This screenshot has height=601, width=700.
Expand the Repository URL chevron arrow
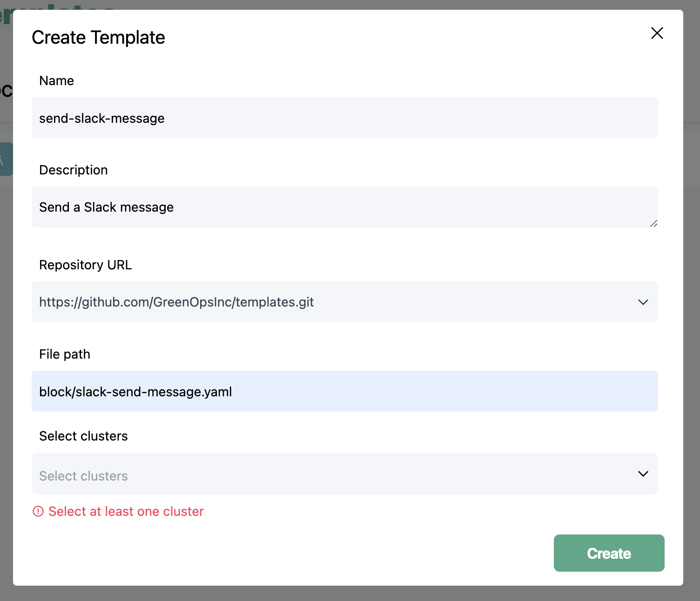[x=643, y=302]
